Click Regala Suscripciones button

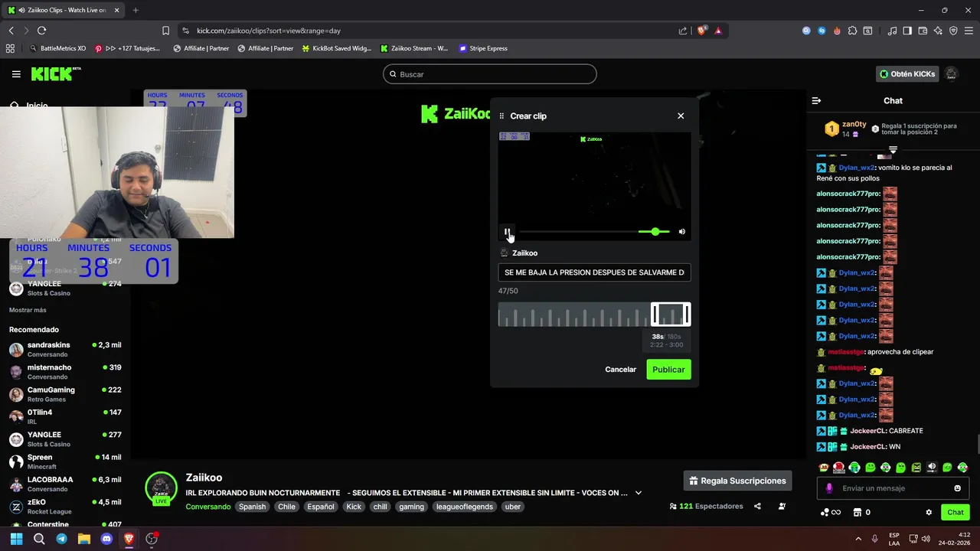(737, 481)
